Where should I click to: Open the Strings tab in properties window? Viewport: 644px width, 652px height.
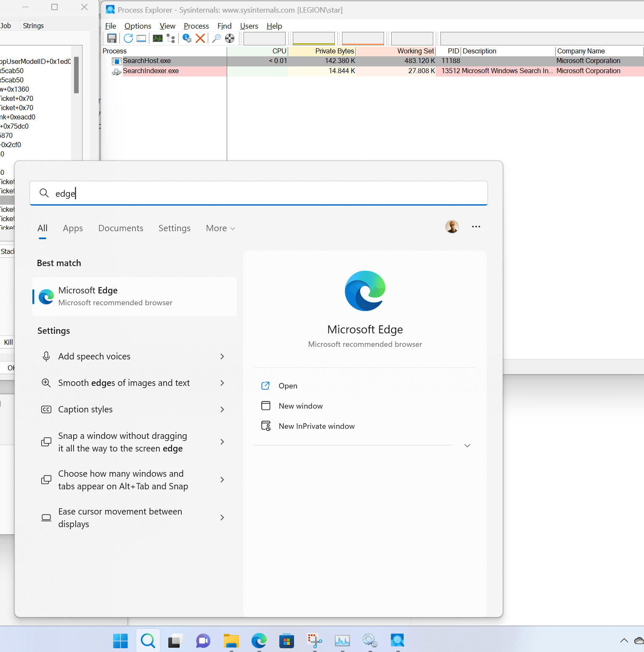pyautogui.click(x=33, y=26)
